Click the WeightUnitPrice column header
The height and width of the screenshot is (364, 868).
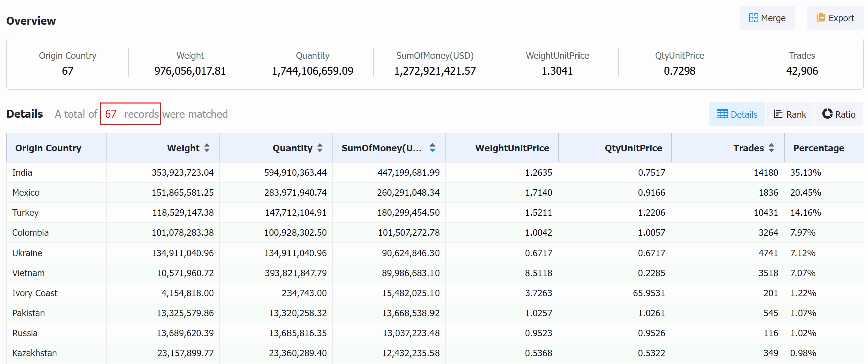(x=512, y=148)
